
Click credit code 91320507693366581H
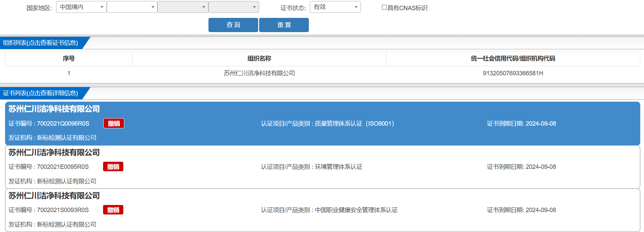point(513,73)
